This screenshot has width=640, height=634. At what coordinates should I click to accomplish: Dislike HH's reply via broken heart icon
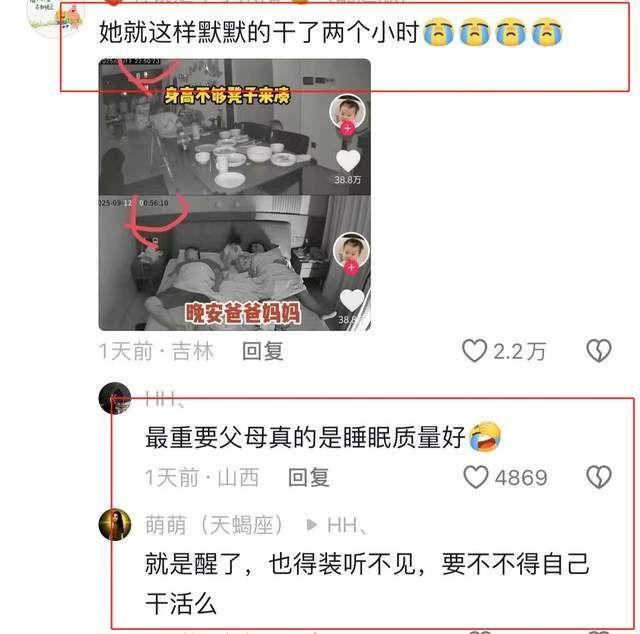599,477
